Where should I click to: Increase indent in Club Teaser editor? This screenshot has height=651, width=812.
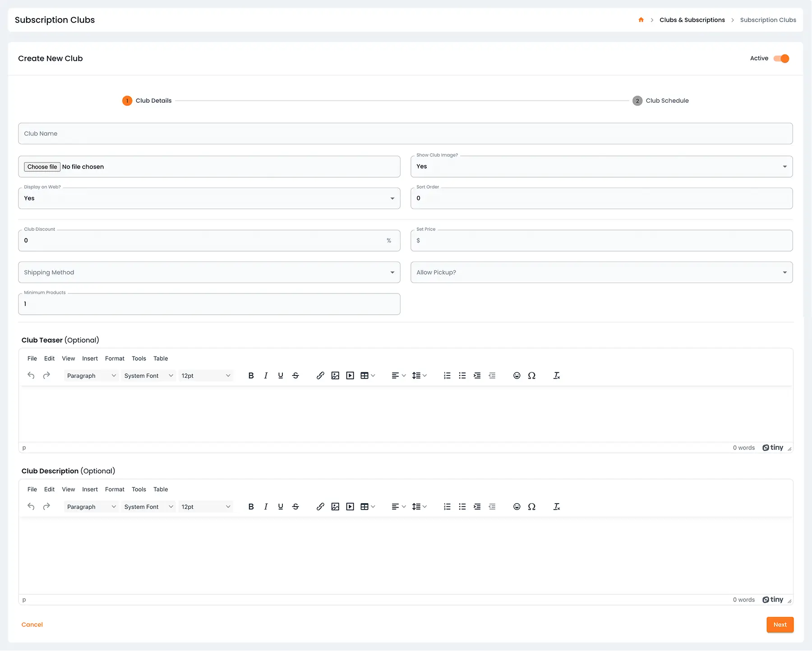click(x=477, y=376)
